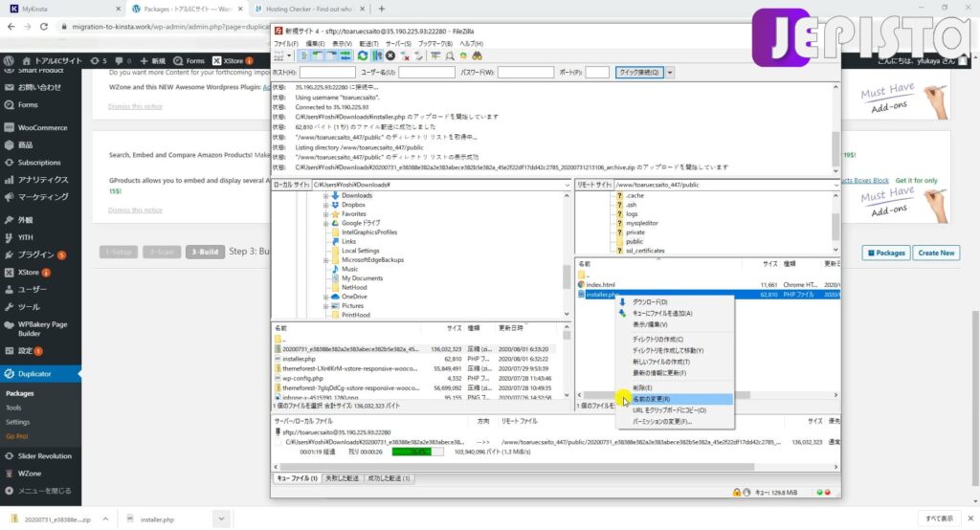The width and height of the screenshot is (980, 530).
Task: Click the binoculars file search icon
Action: [477, 56]
